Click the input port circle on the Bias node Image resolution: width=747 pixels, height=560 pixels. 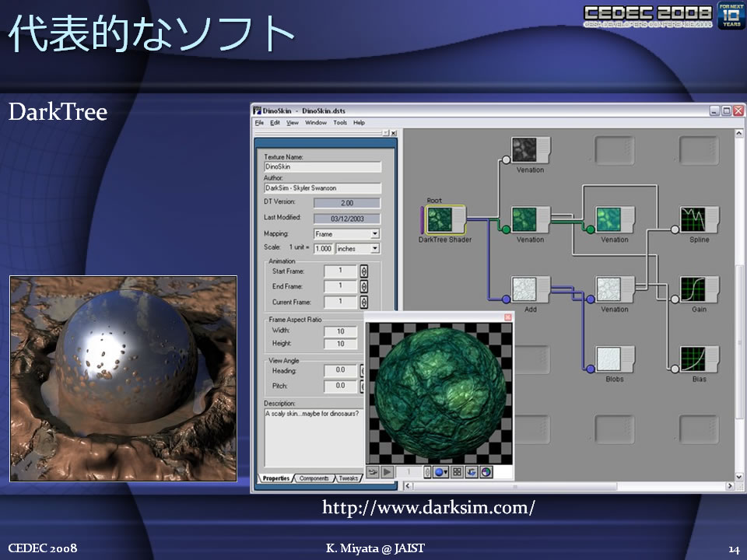(x=675, y=369)
